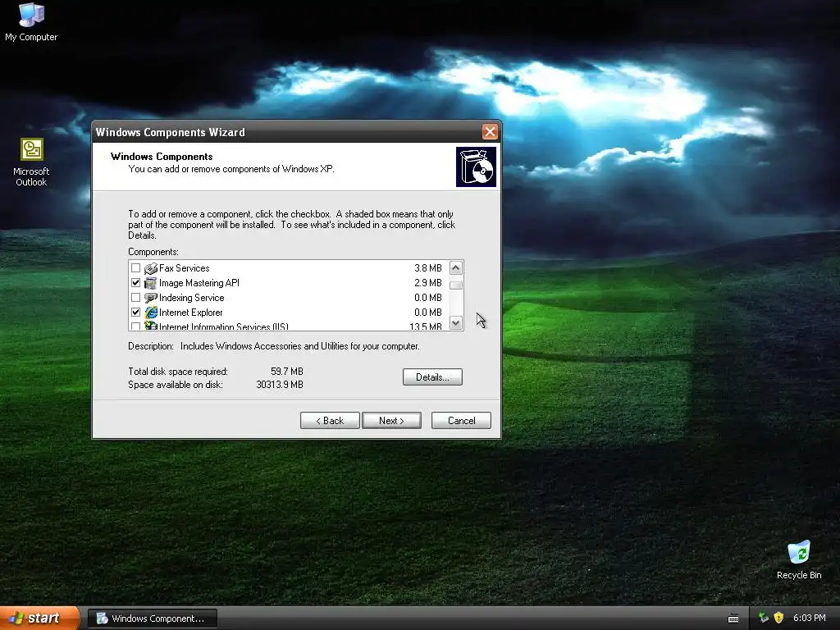Screen dimensions: 840x630
Task: Enable the Fax Services checkbox
Action: coord(136,268)
